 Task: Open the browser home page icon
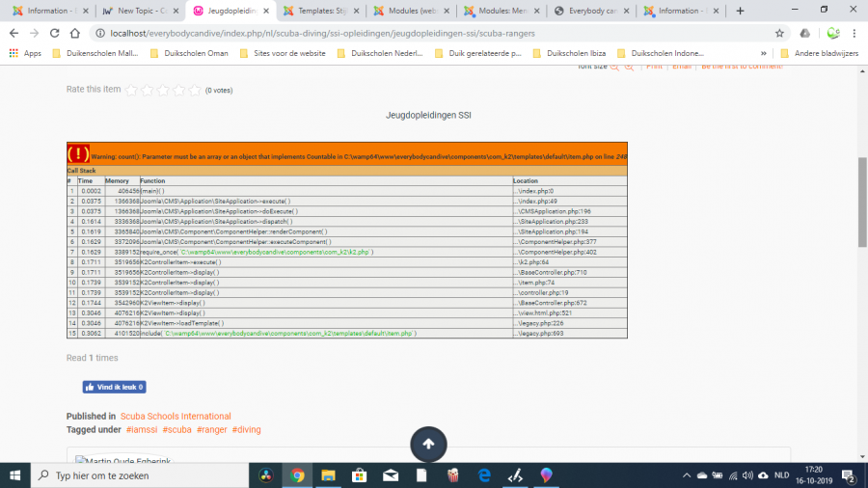coord(74,33)
